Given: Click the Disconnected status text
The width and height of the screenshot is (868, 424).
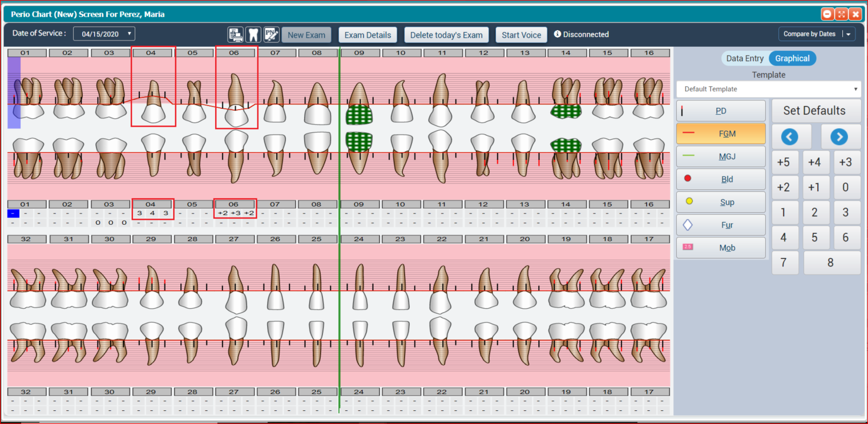Looking at the screenshot, I should click(586, 34).
